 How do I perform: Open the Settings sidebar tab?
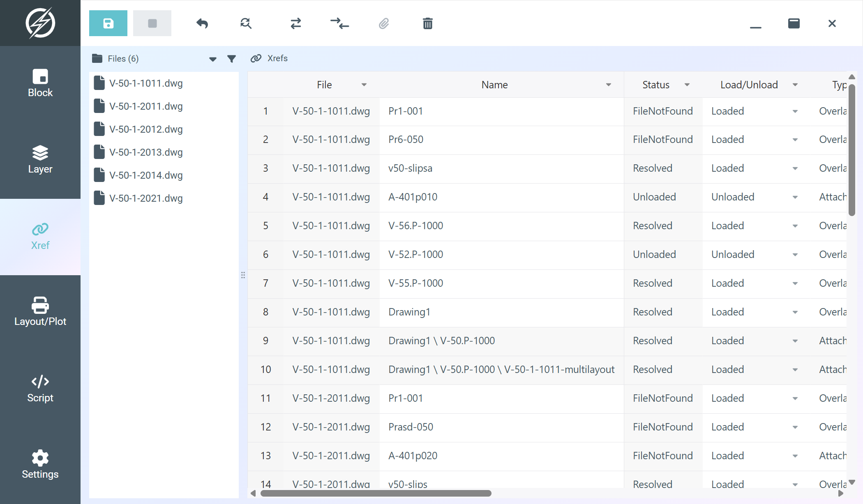[40, 466]
